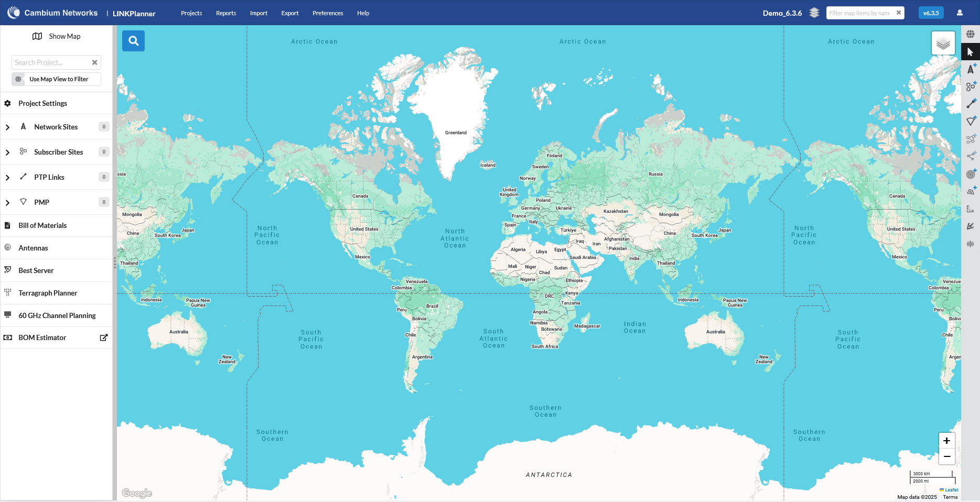Click the user account icon
The image size is (980, 502).
click(x=960, y=13)
